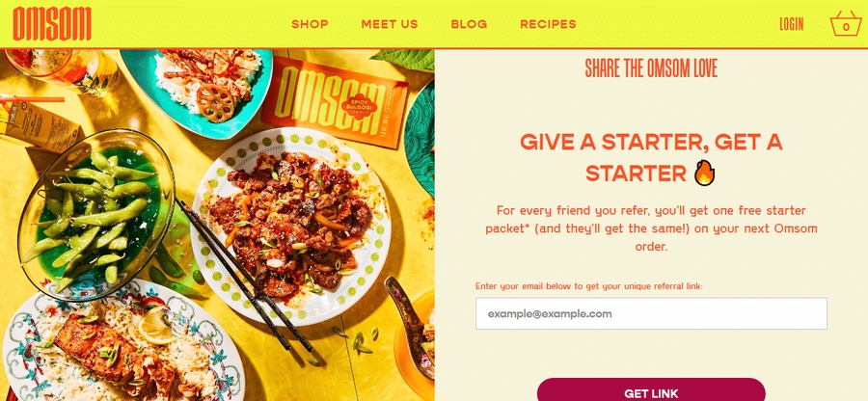Click the referral description paragraph text
The image size is (868, 401).
point(651,228)
